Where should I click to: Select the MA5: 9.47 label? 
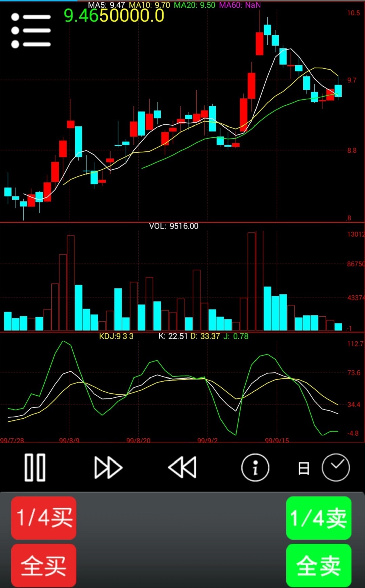106,5
